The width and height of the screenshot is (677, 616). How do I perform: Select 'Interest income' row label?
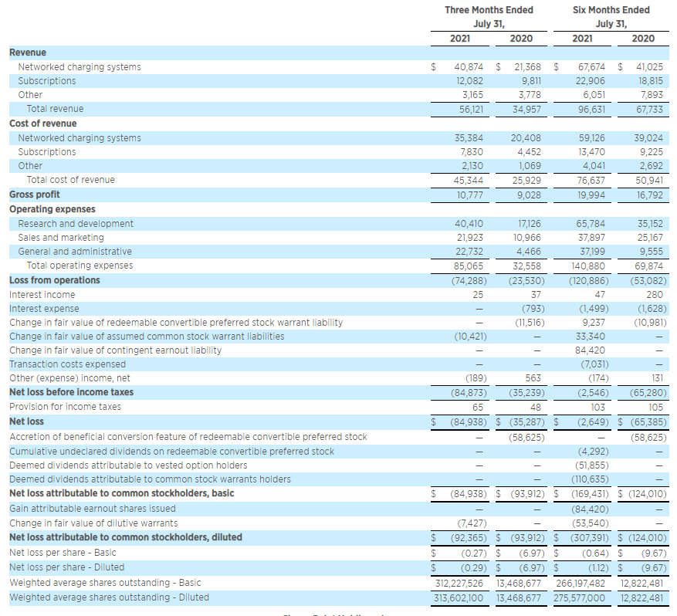coord(42,295)
